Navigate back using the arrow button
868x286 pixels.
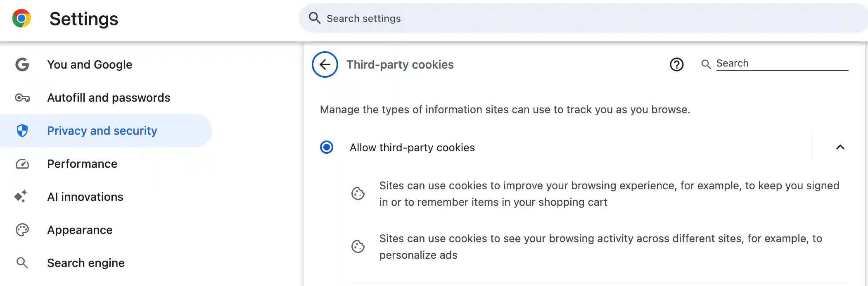click(x=325, y=64)
